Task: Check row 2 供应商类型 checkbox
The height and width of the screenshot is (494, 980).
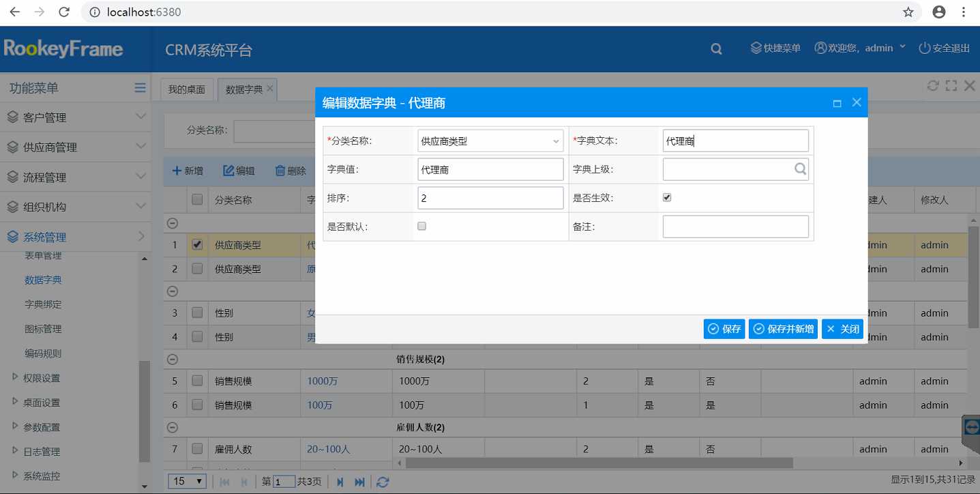Action: (197, 269)
